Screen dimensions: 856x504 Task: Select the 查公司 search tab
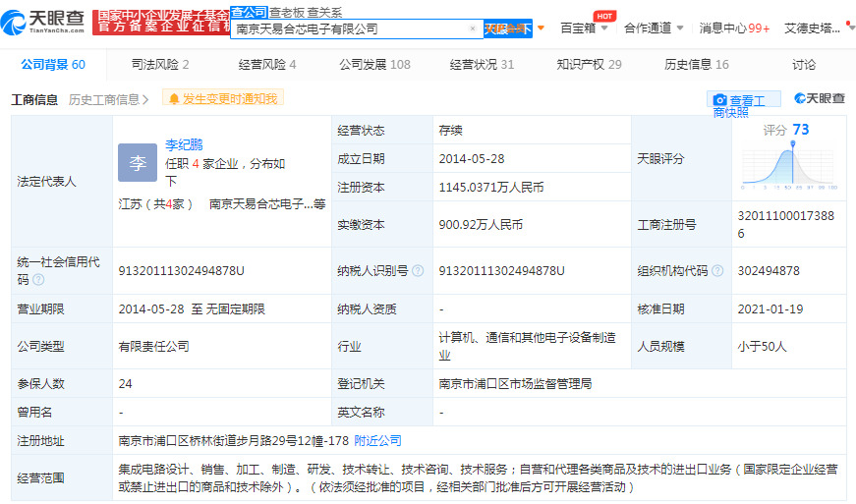coord(249,12)
